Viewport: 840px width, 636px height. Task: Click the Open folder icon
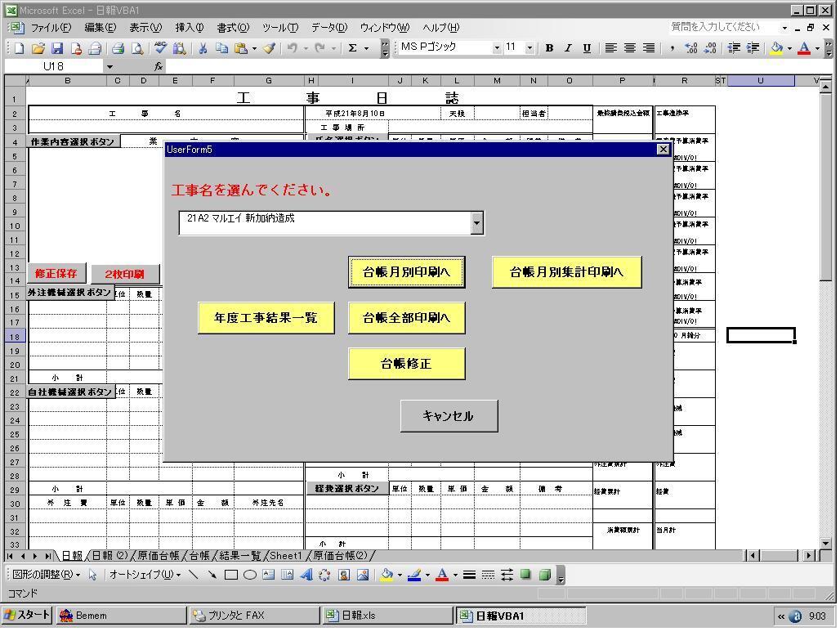38,48
